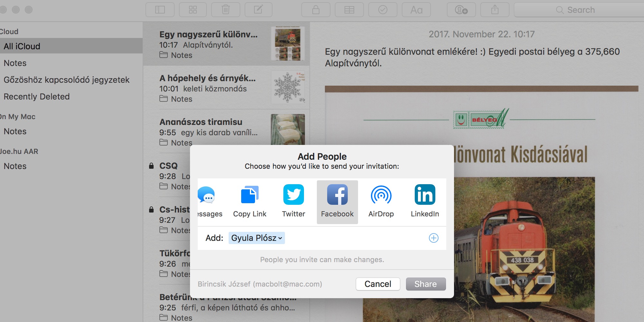Click the tiramisu note thumbnail

pyautogui.click(x=288, y=129)
